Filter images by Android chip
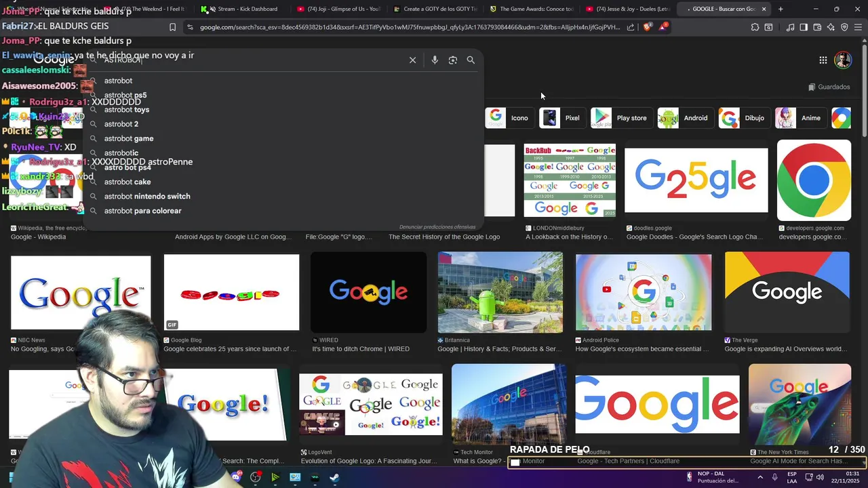The width and height of the screenshot is (868, 488). (x=685, y=118)
